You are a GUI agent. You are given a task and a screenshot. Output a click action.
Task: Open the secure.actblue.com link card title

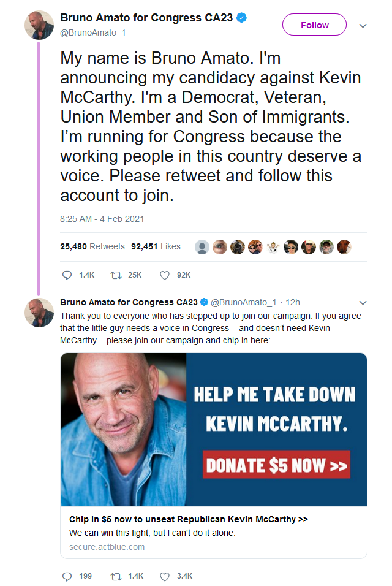pyautogui.click(x=188, y=519)
